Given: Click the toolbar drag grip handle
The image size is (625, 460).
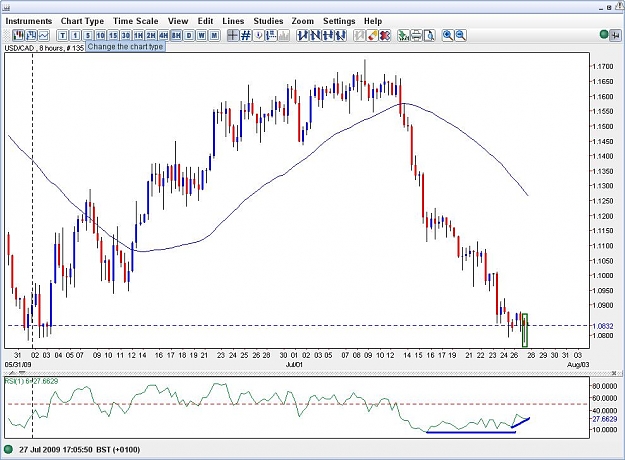Looking at the screenshot, I should [x=6, y=36].
